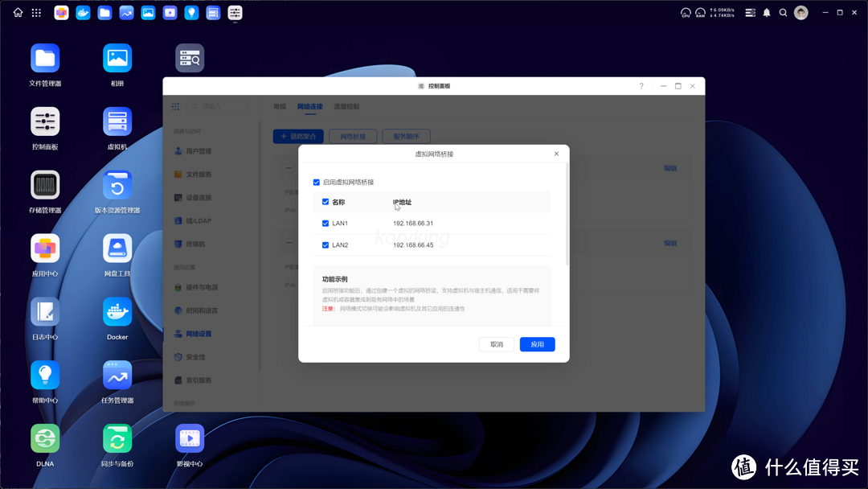Toggle the LAN2 checkbox
Image resolution: width=868 pixels, height=489 pixels.
coord(325,245)
